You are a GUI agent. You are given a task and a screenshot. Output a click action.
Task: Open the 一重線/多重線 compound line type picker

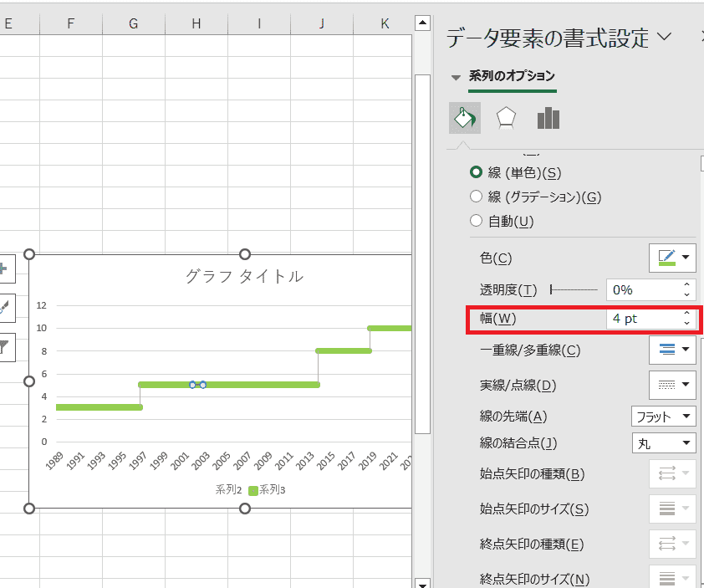pyautogui.click(x=672, y=350)
